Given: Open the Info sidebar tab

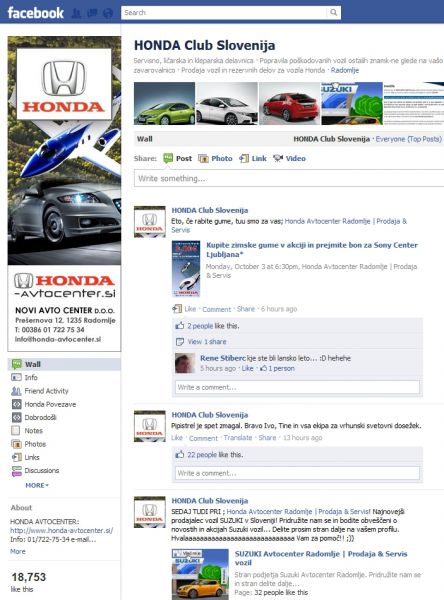Looking at the screenshot, I should tap(31, 377).
